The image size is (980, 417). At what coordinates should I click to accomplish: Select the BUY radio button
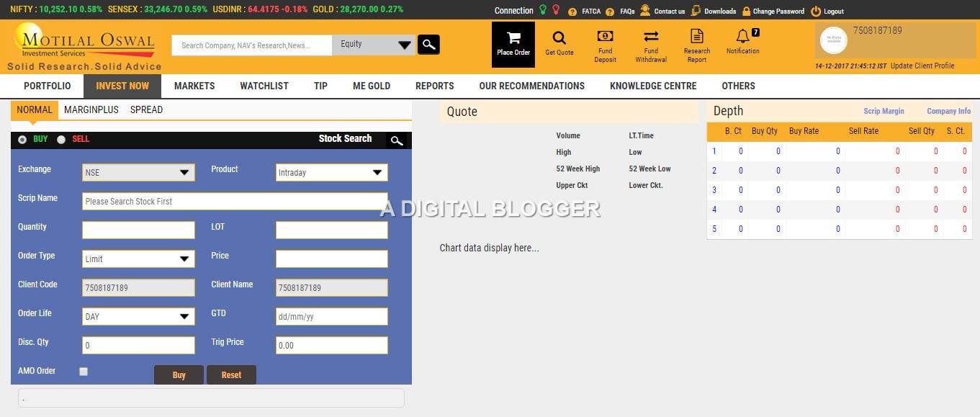pyautogui.click(x=23, y=140)
